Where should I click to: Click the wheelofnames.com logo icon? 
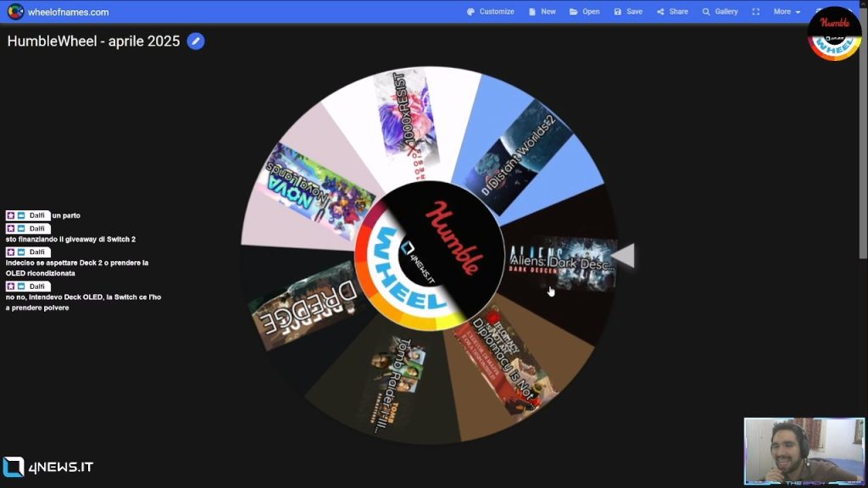(15, 12)
